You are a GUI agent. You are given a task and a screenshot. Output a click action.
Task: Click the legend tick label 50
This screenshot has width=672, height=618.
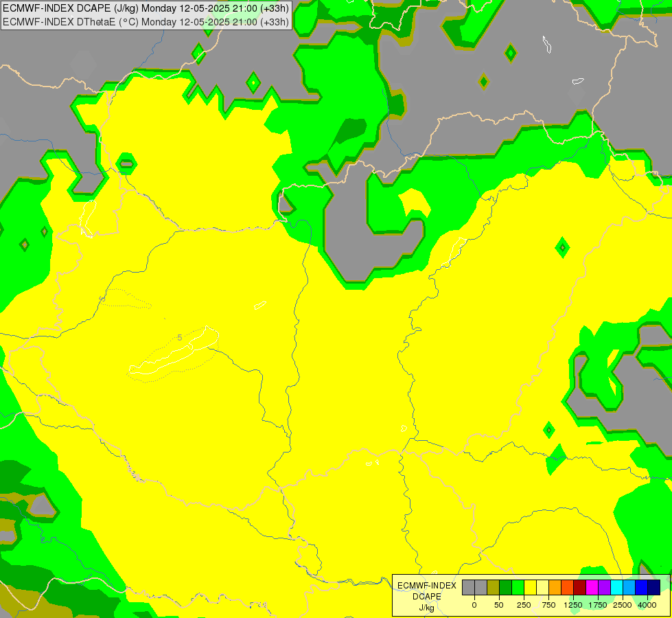click(x=499, y=605)
